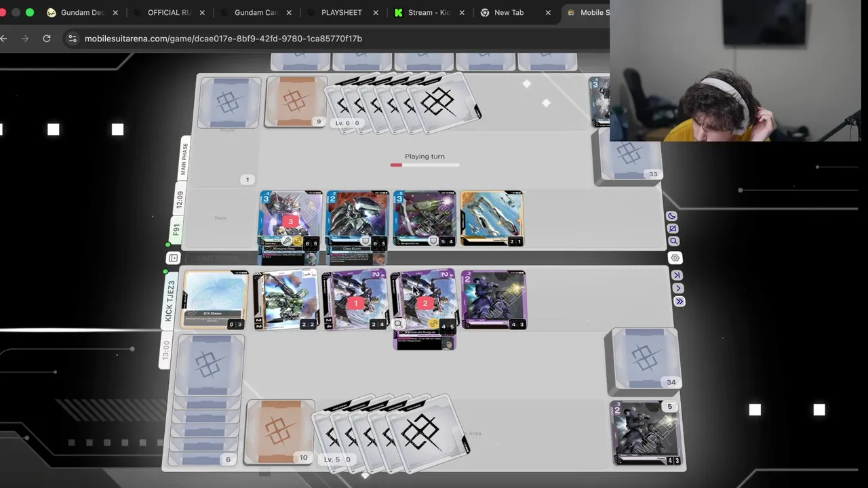Open the magnifier search icon on right panel
This screenshot has height=488, width=868.
tap(673, 241)
